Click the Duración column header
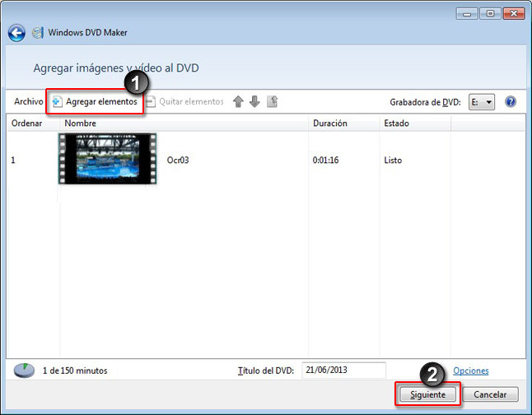This screenshot has width=532, height=415. [344, 124]
